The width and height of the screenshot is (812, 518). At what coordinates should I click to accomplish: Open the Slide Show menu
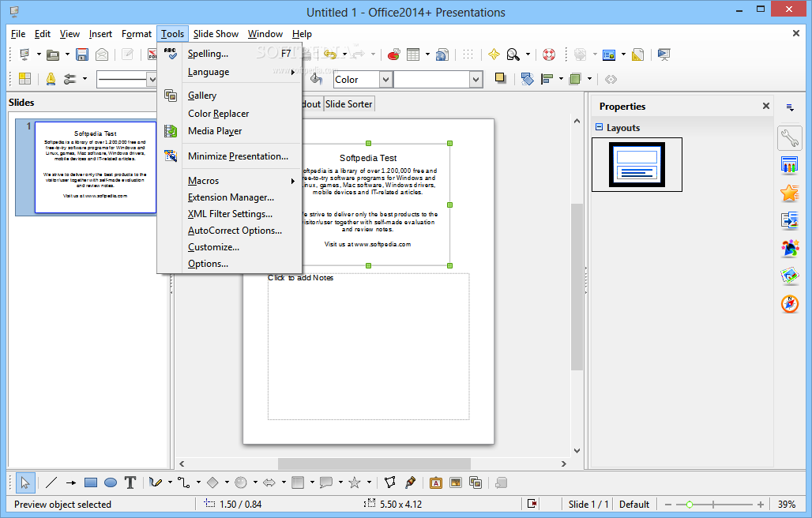point(216,34)
